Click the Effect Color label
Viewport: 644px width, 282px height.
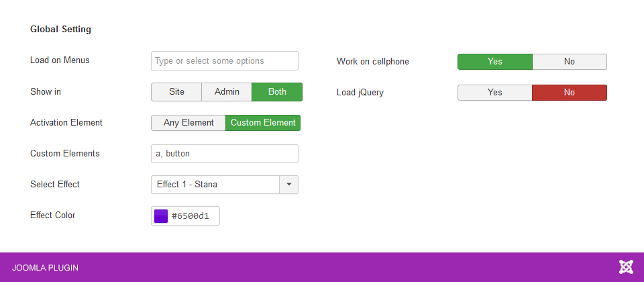(52, 216)
